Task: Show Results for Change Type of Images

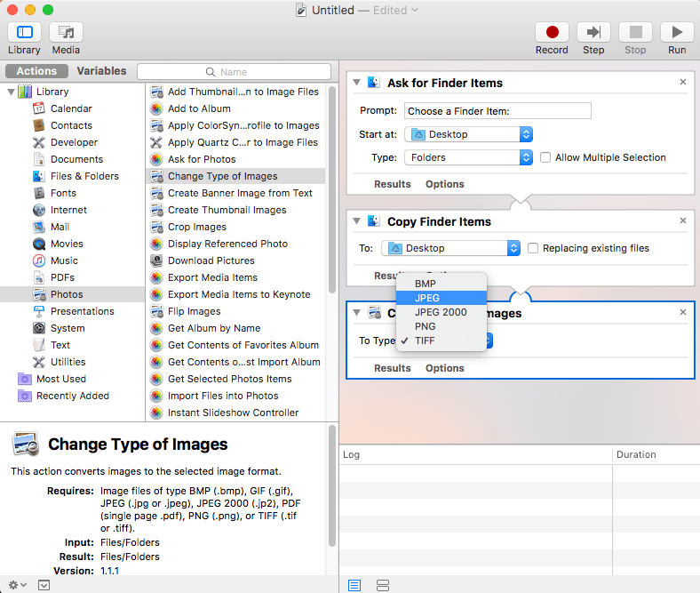Action: coord(393,368)
